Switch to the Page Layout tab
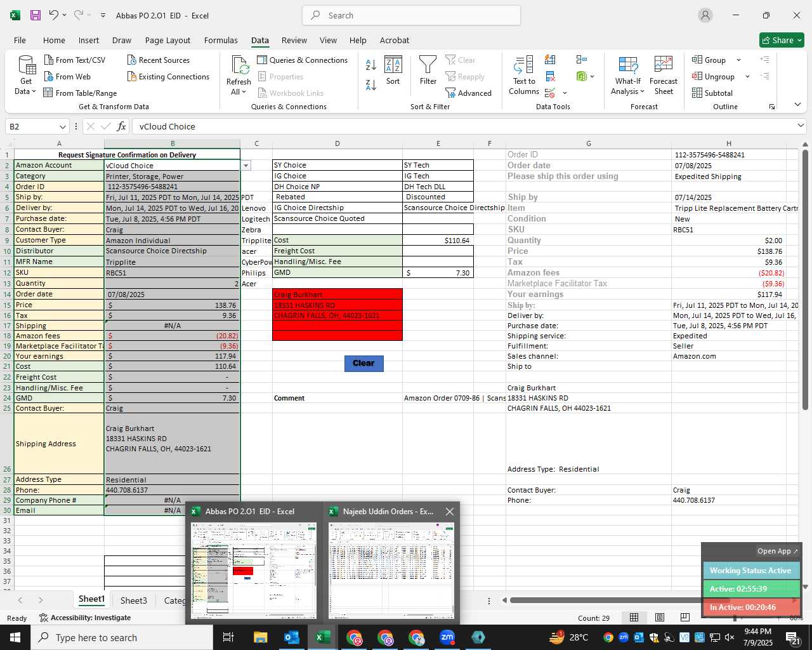812x650 pixels. [167, 40]
